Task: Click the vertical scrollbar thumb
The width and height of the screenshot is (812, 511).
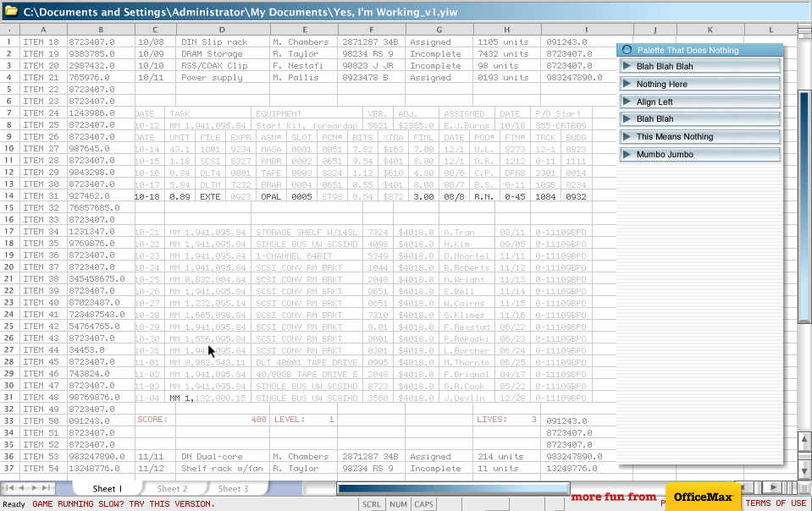Action: point(804,207)
